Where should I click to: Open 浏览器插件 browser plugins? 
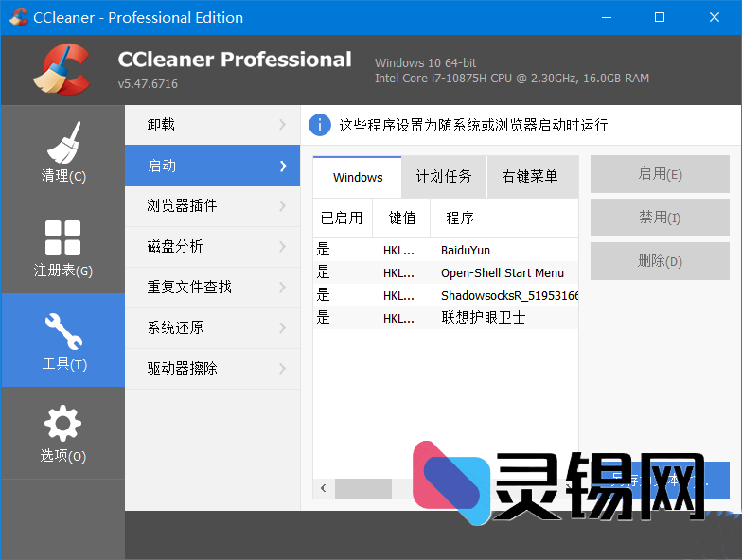tap(212, 206)
